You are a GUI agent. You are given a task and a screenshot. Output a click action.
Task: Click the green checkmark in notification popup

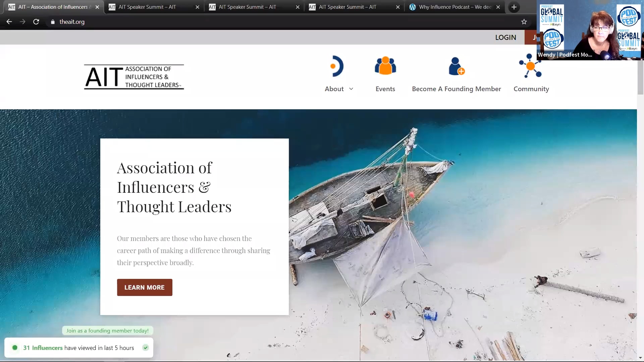pyautogui.click(x=146, y=348)
